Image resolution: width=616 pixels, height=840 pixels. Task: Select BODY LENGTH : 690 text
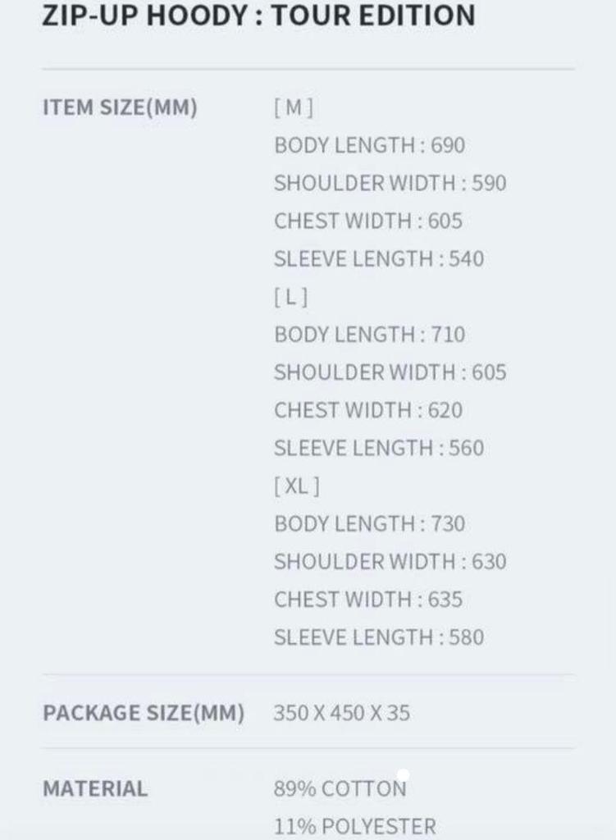(369, 146)
